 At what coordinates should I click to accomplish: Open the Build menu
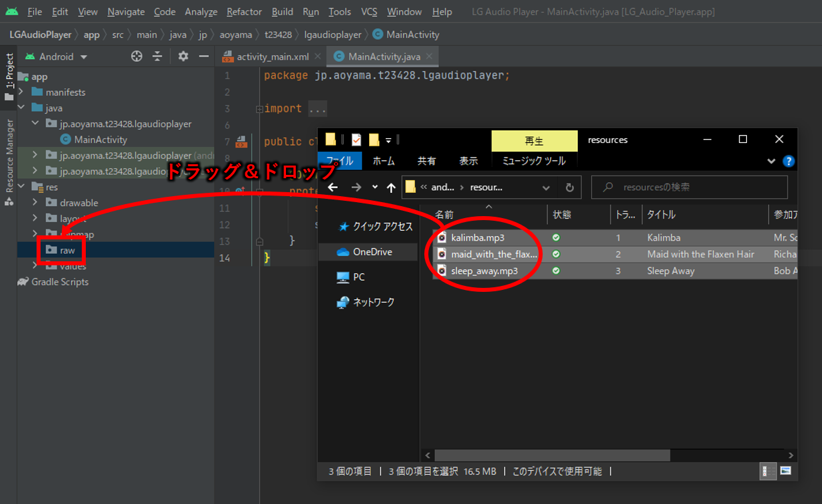coord(283,11)
